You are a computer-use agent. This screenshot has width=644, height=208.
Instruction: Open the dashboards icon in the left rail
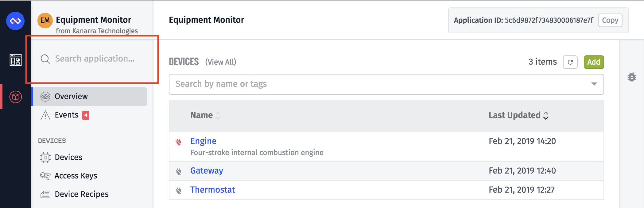coord(15,60)
